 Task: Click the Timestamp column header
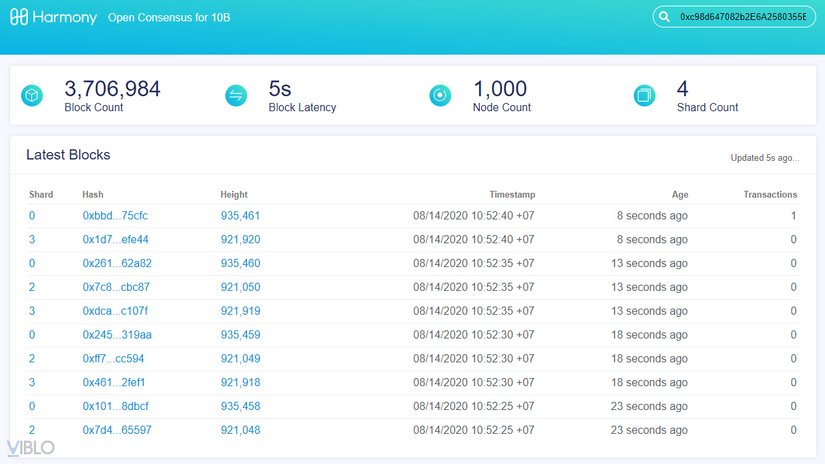(x=512, y=195)
